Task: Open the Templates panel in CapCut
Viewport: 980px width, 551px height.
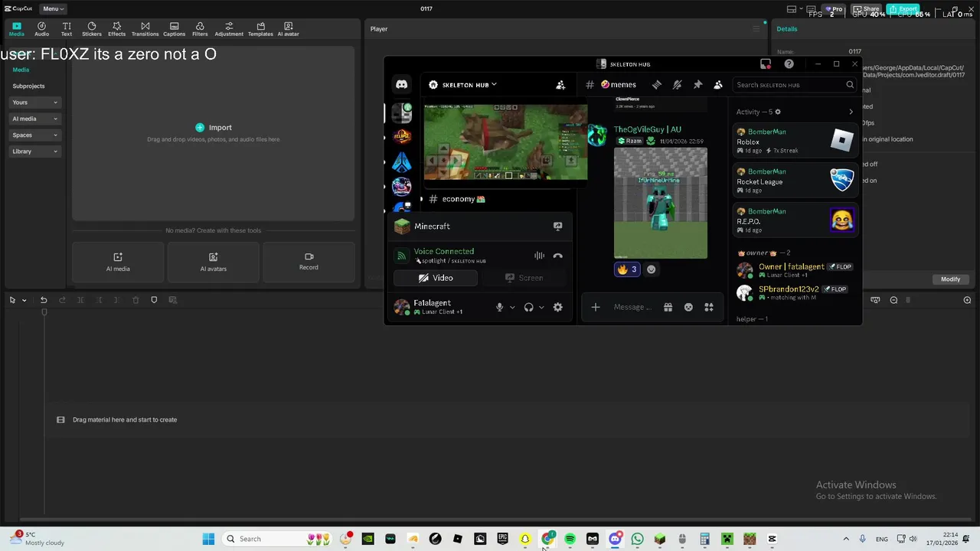Action: pos(260,29)
